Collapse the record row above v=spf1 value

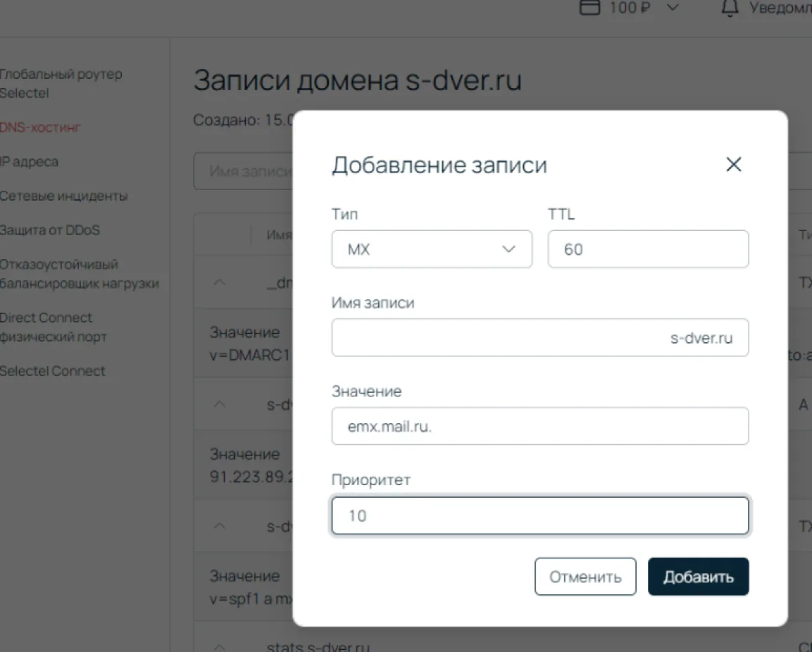coord(220,526)
